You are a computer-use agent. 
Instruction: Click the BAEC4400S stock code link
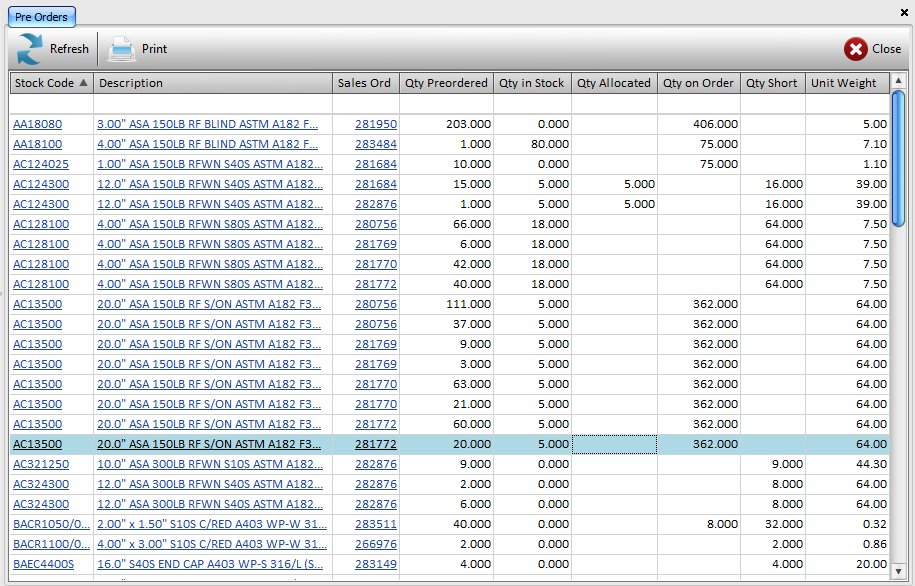45,565
